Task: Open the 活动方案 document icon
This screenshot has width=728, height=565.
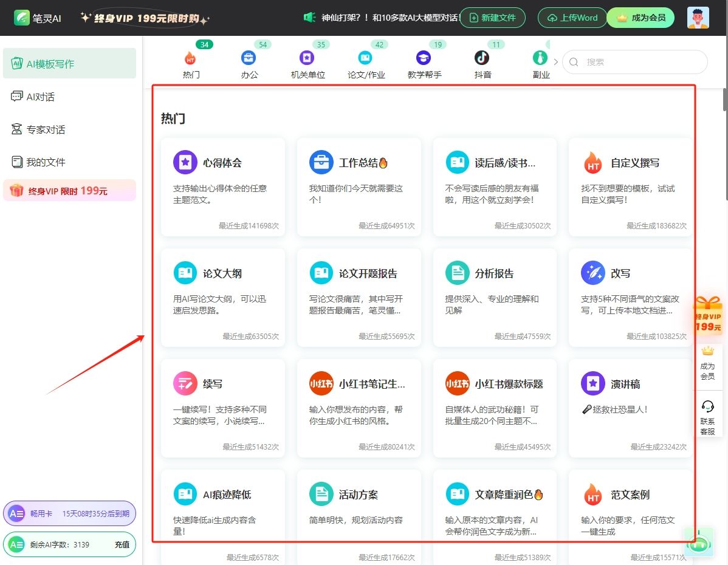Action: point(321,493)
